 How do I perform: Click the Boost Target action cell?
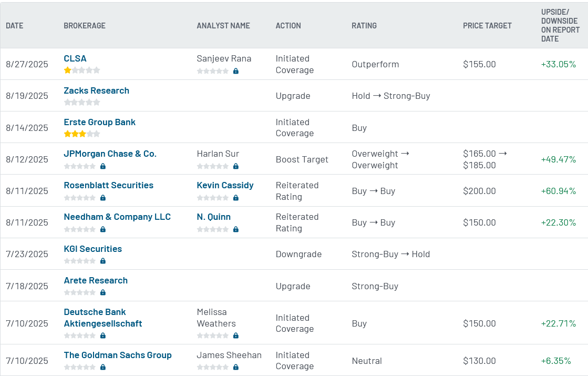coord(302,159)
